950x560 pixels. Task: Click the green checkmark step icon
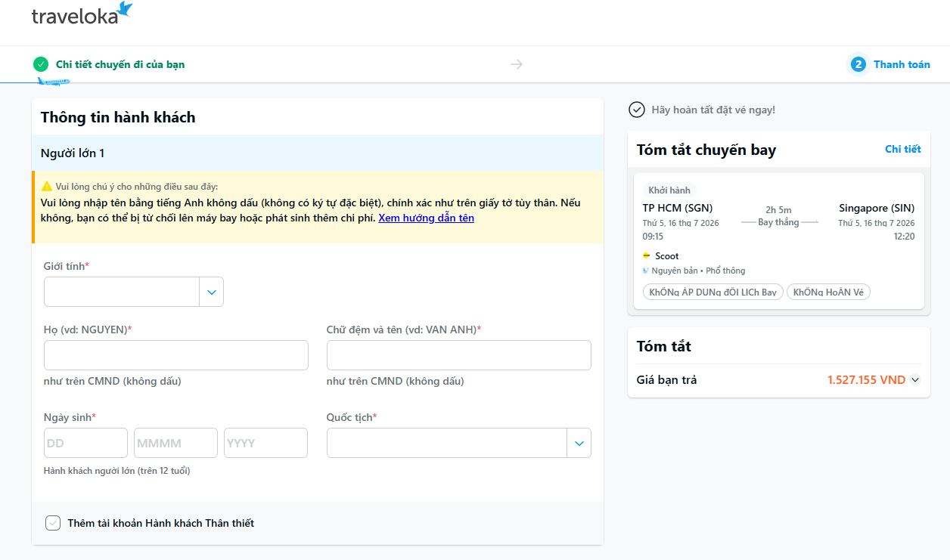pos(41,64)
